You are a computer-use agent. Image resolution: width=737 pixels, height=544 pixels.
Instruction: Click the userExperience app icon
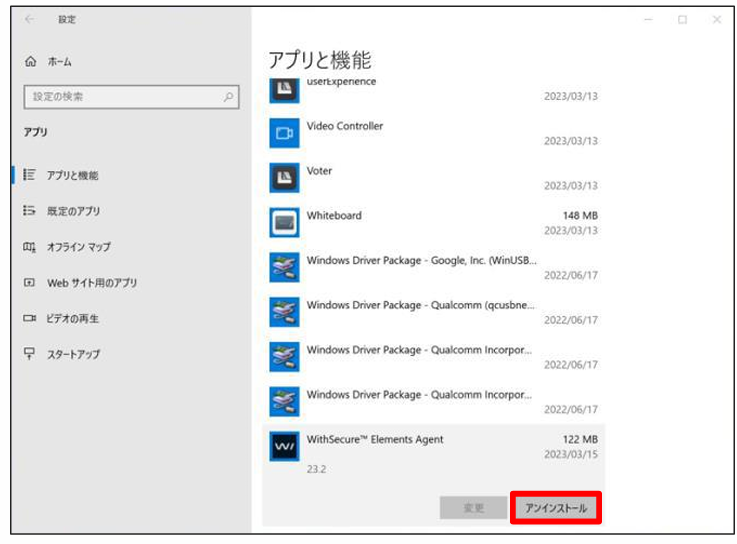point(284,90)
